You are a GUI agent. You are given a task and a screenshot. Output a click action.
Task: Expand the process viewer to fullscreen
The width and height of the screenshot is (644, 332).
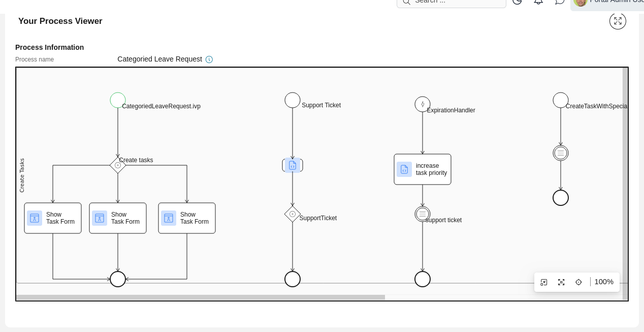point(618,21)
